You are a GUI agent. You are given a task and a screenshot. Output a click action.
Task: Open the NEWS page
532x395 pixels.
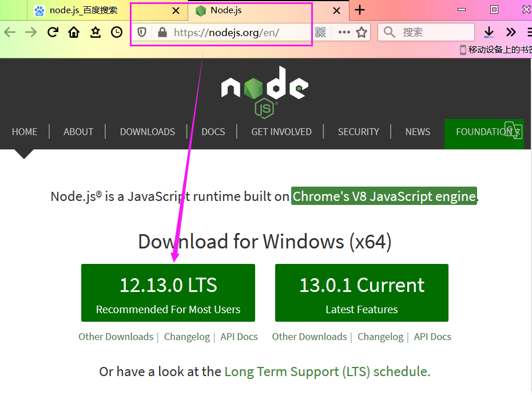418,132
